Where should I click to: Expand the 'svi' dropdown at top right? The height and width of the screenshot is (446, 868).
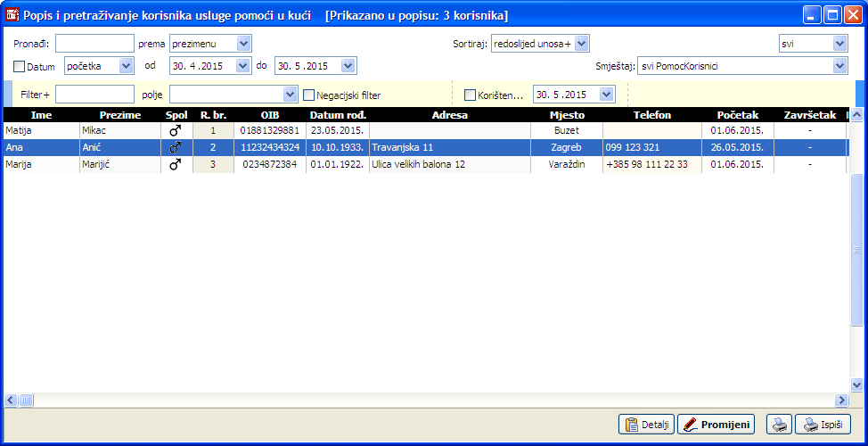pyautogui.click(x=839, y=44)
